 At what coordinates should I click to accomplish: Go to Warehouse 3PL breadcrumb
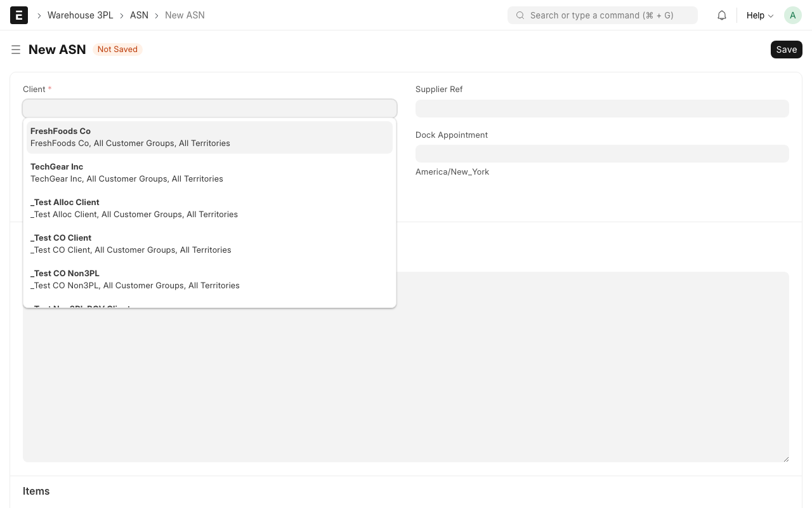click(80, 15)
